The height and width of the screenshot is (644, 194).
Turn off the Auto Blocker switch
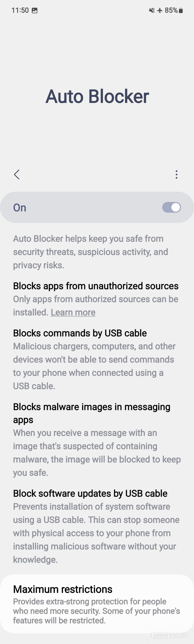click(x=171, y=207)
